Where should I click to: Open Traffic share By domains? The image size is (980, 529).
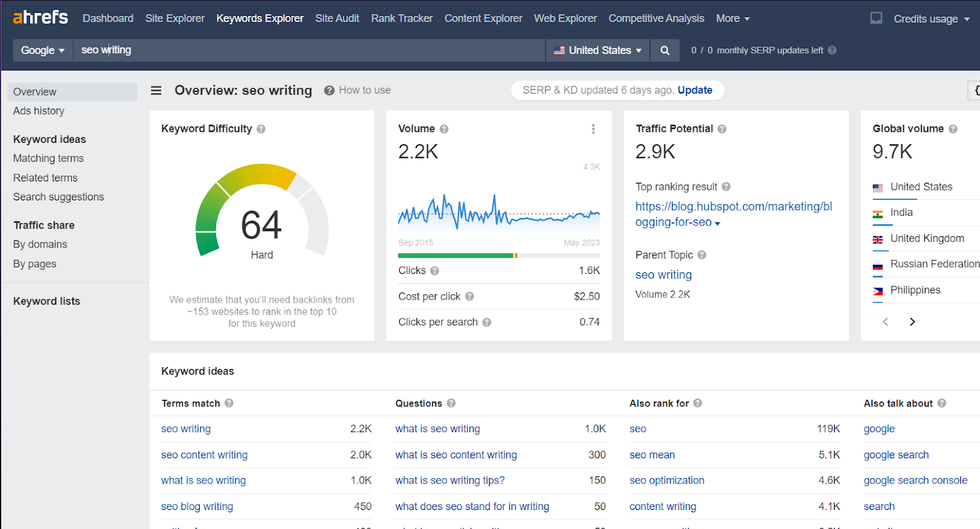click(x=40, y=245)
